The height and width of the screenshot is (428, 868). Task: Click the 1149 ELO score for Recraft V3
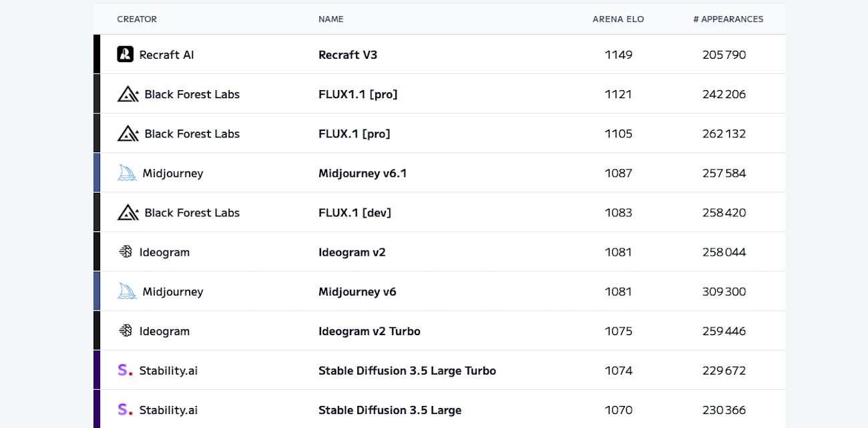click(x=618, y=55)
